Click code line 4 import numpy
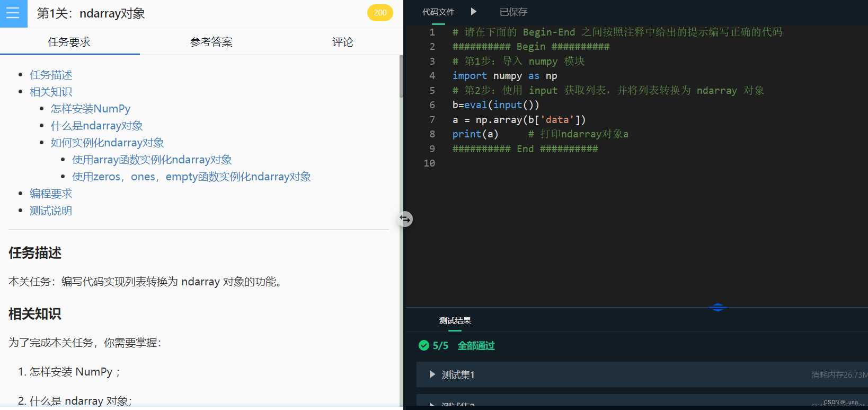The height and width of the screenshot is (410, 868). 504,76
